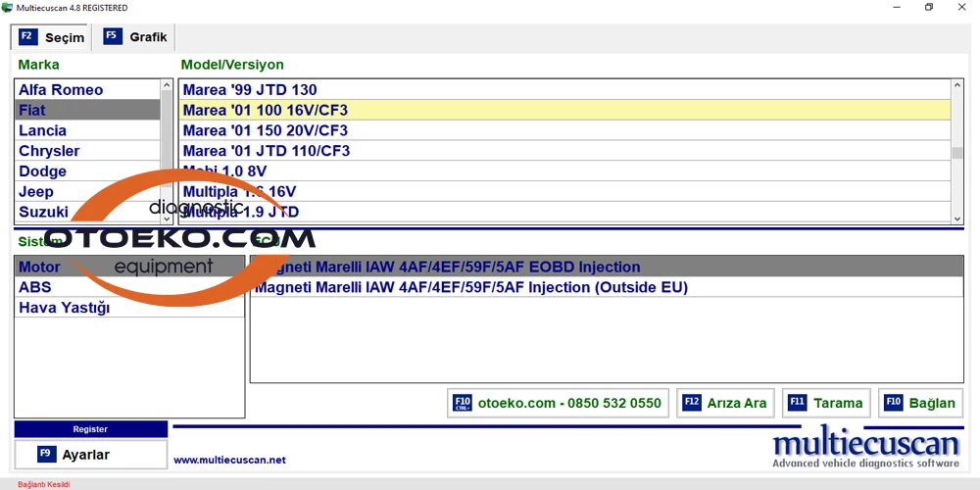Choose the Magneti Marelli EOBD Injection ECU
Screen dimensions: 980x490
coord(607,267)
